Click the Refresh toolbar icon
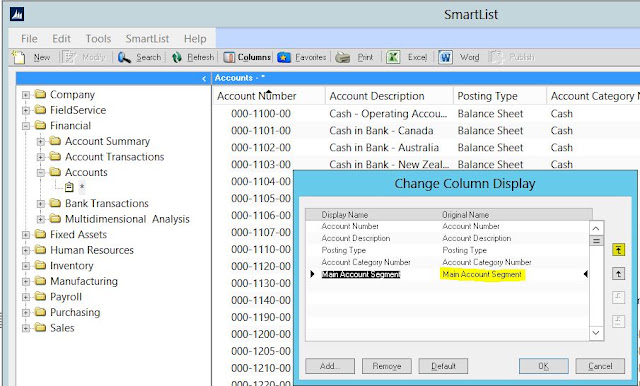The width and height of the screenshot is (640, 386). pos(177,58)
